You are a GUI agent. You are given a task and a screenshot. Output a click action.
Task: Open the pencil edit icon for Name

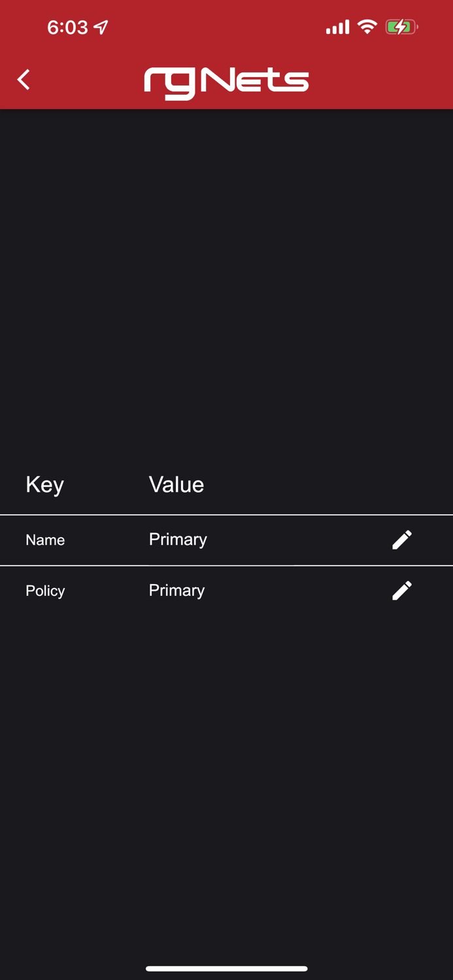[401, 539]
